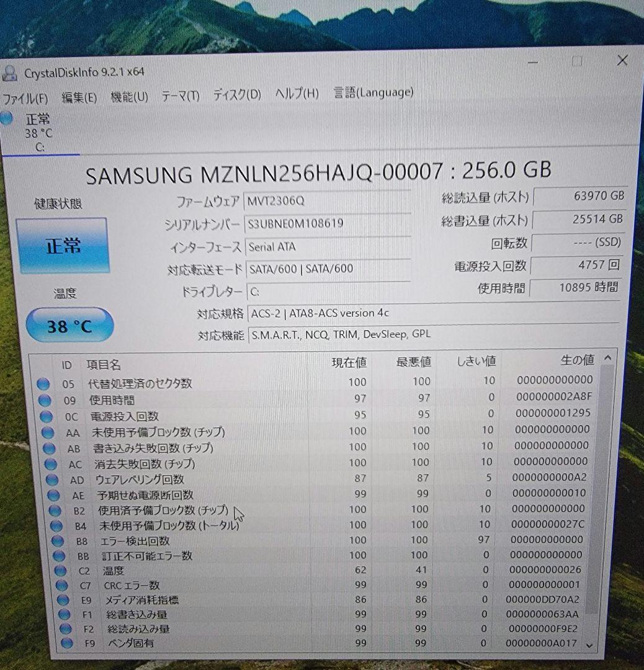This screenshot has height=670, width=644.
Task: Click the 最悪値 column header
Action: (x=414, y=362)
